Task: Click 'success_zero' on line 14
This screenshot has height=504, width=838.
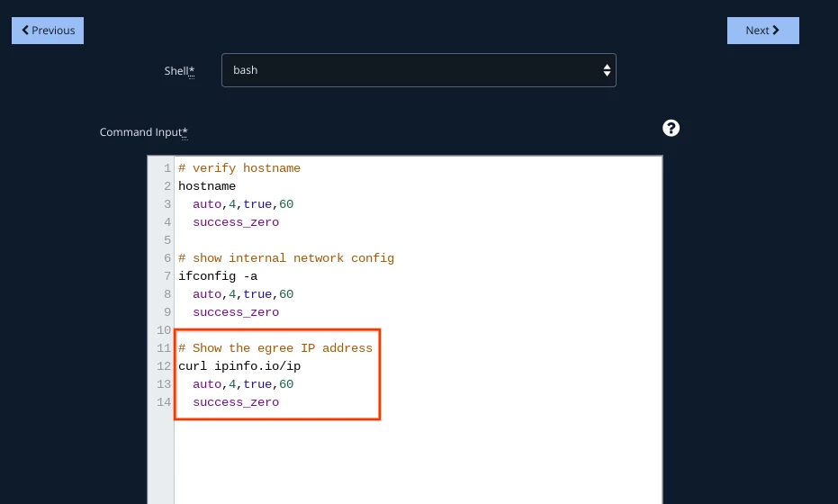Action: pos(236,402)
